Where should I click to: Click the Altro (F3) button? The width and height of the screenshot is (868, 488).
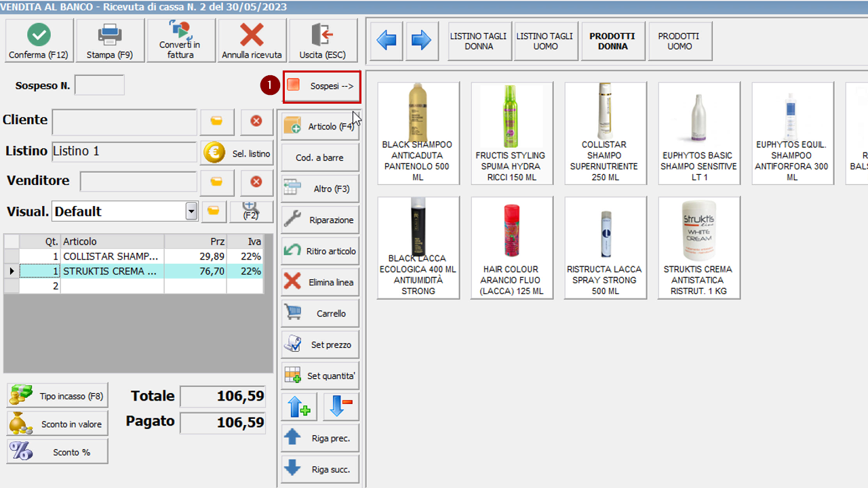(x=320, y=188)
